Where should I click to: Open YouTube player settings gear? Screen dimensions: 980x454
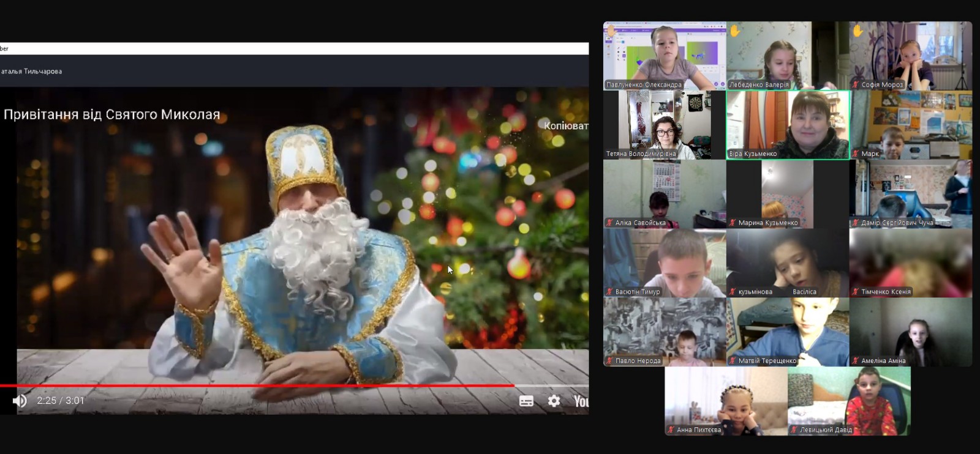coord(554,401)
